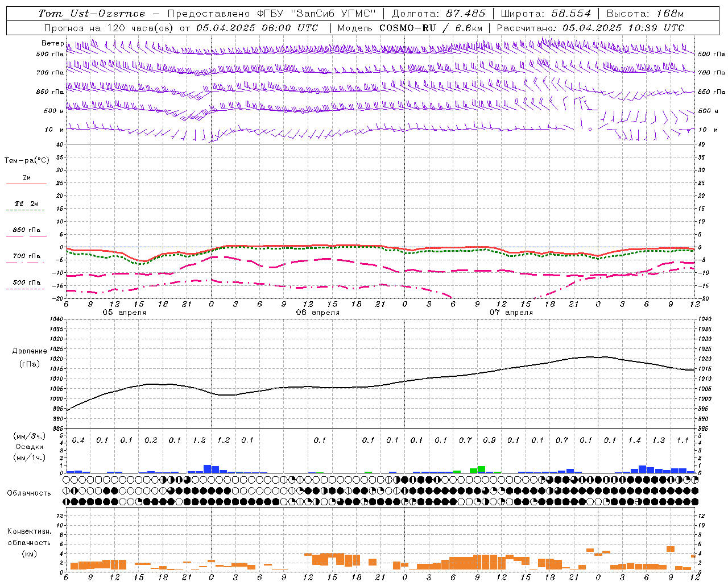
Task: Click the "Широта: 58.554" header value
Action: [546, 14]
